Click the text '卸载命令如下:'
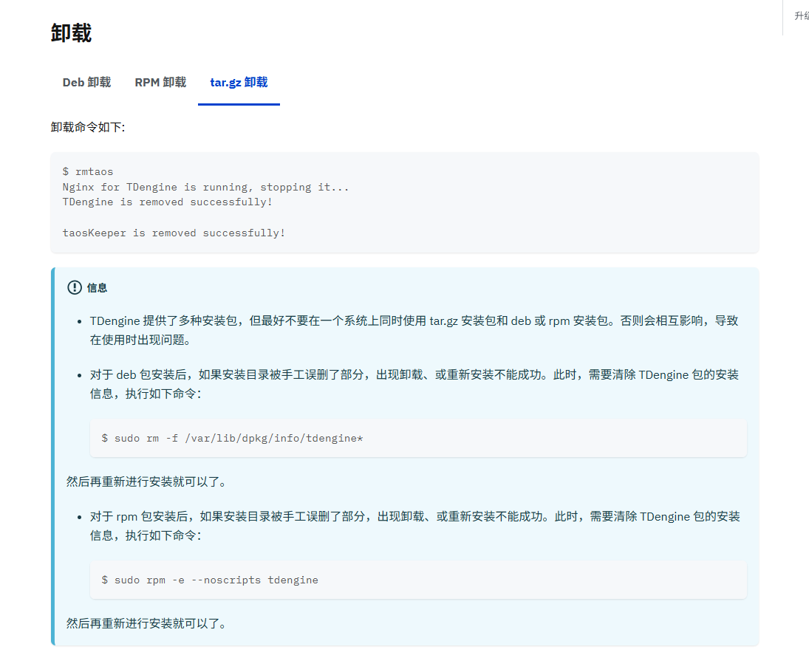809x672 pixels. coord(88,128)
